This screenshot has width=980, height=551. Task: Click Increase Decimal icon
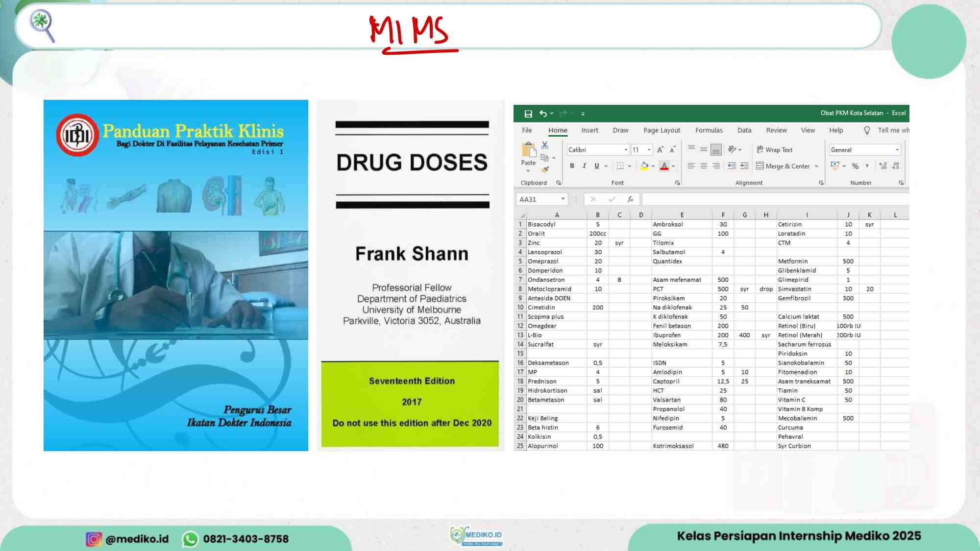click(883, 166)
